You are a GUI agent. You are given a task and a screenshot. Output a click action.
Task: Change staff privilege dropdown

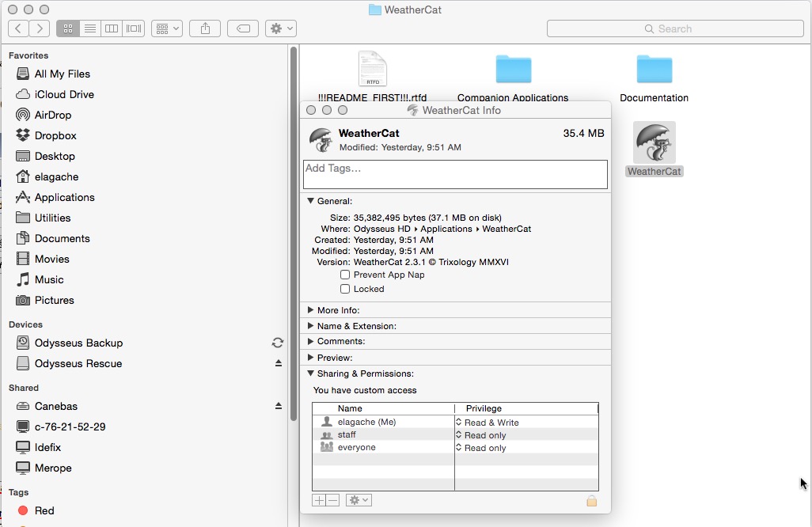(481, 435)
